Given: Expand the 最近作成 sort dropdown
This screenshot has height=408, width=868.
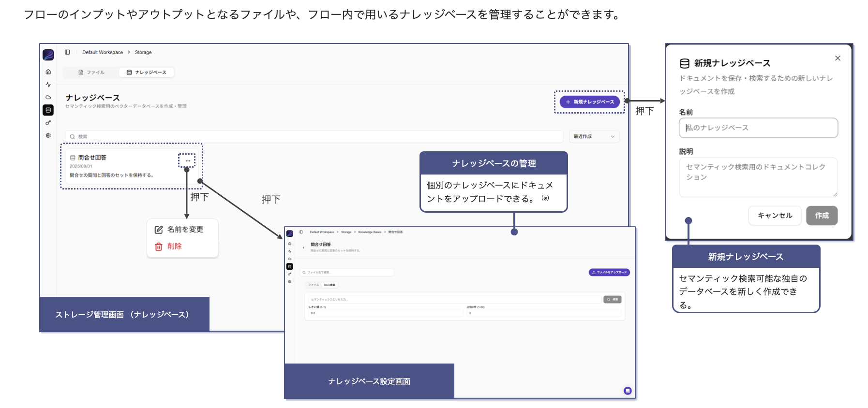Looking at the screenshot, I should 594,136.
